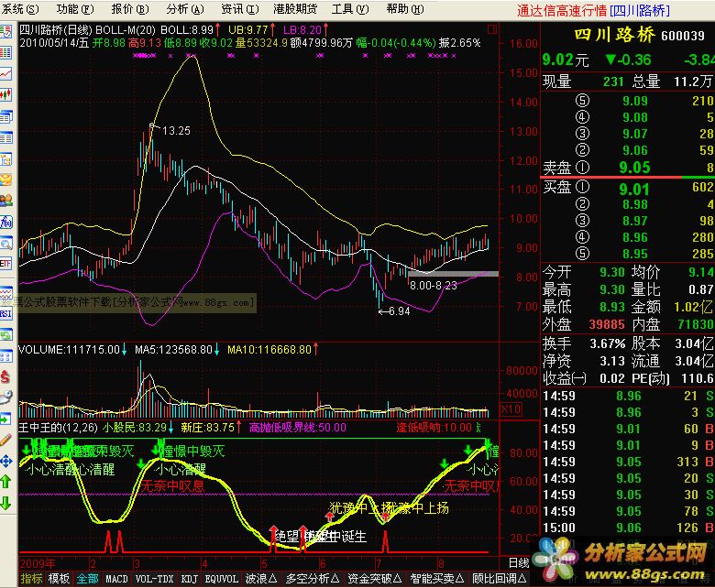Click the 换手 3.67% value
This screenshot has height=588, width=715.
[608, 343]
